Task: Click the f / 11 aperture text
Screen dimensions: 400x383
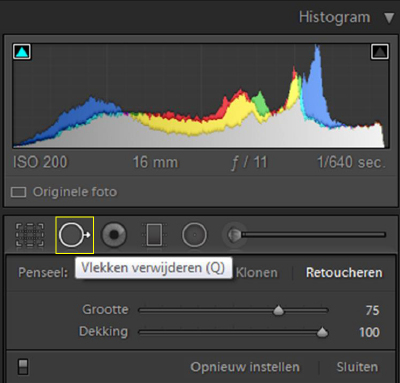Action: [249, 163]
